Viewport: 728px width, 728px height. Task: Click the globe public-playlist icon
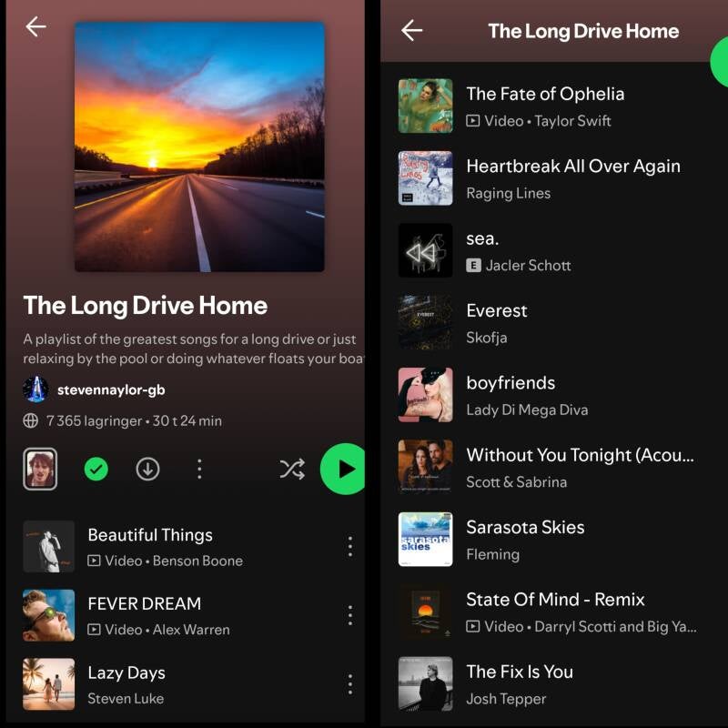pyautogui.click(x=31, y=420)
